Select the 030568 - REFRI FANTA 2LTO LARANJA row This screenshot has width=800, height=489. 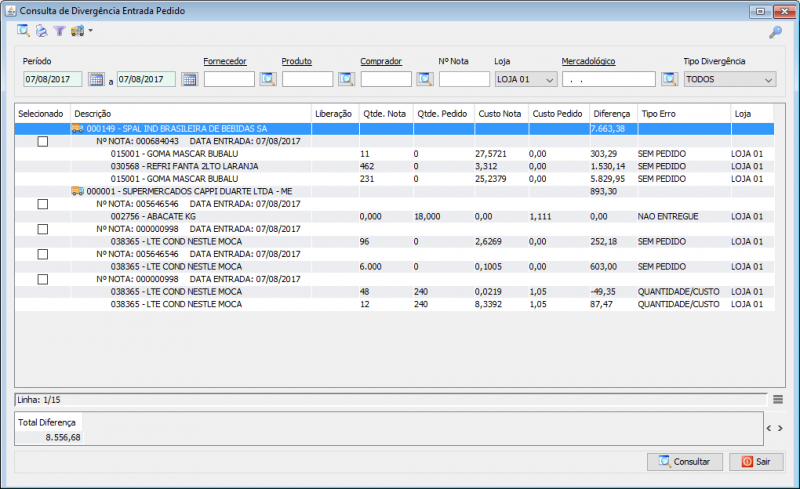click(394, 166)
